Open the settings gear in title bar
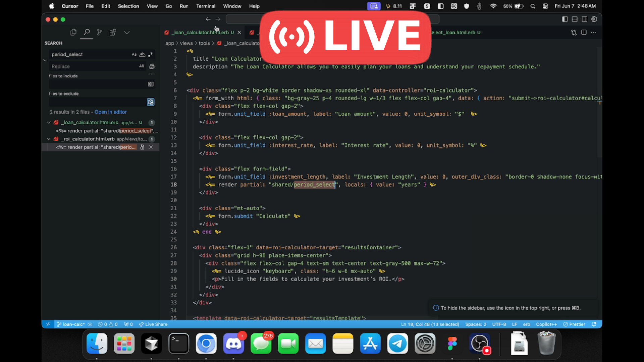Image resolution: width=644 pixels, height=362 pixels. pyautogui.click(x=594, y=19)
